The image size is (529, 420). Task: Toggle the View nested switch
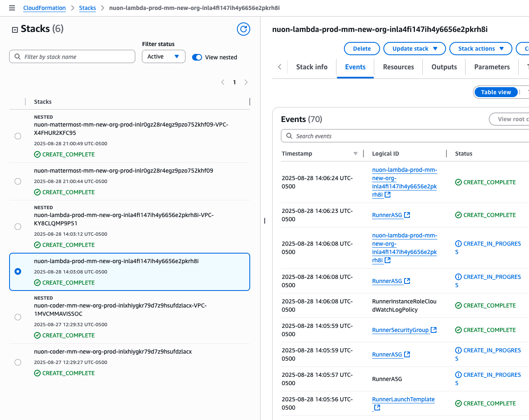[197, 57]
